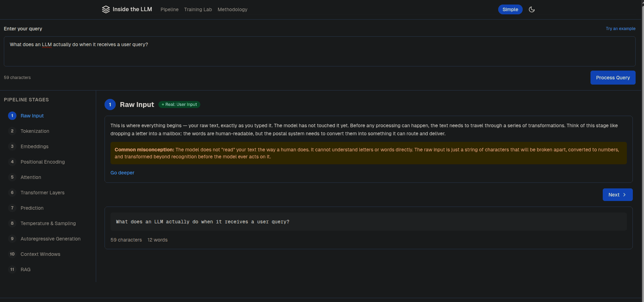Select the Transformer Layers stage

pos(48,193)
